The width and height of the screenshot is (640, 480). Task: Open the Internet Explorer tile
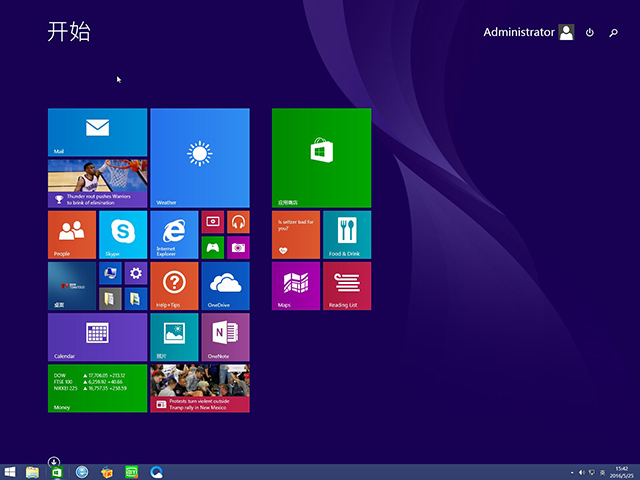pyautogui.click(x=174, y=235)
